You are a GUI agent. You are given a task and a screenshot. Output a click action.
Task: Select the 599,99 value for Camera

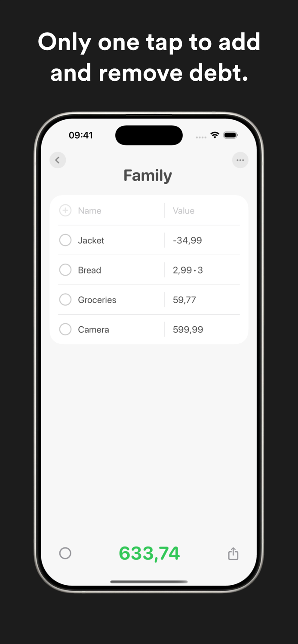(187, 329)
